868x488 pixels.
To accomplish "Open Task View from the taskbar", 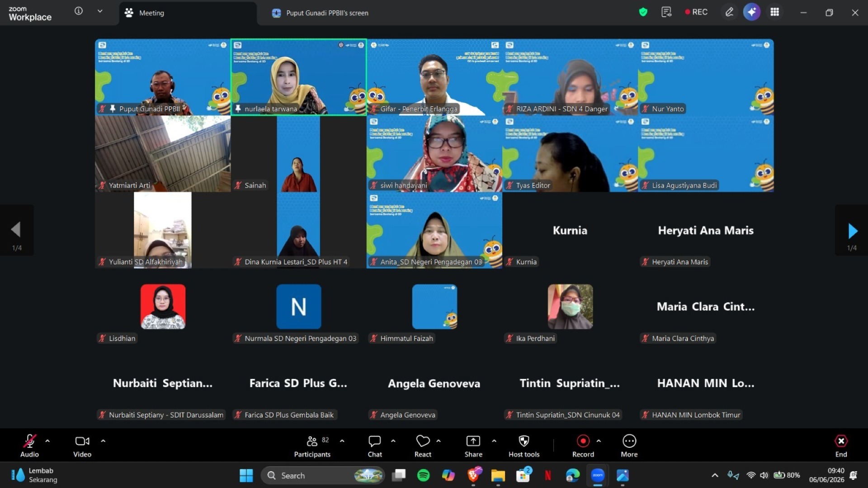I will tap(398, 475).
